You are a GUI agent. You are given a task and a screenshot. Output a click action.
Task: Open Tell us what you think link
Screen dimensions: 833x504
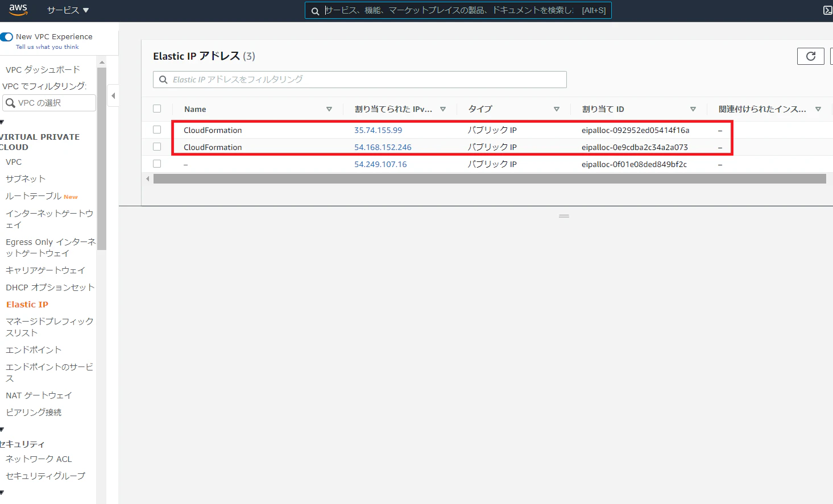point(47,47)
